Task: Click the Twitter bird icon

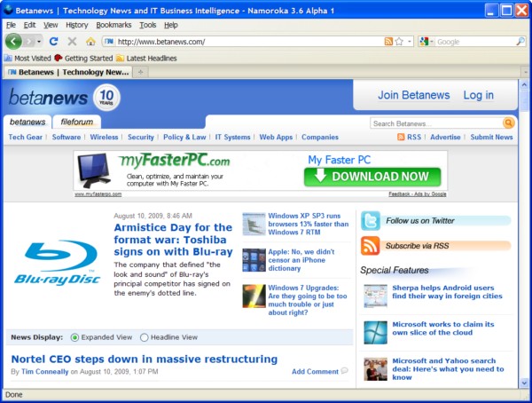Action: point(370,220)
